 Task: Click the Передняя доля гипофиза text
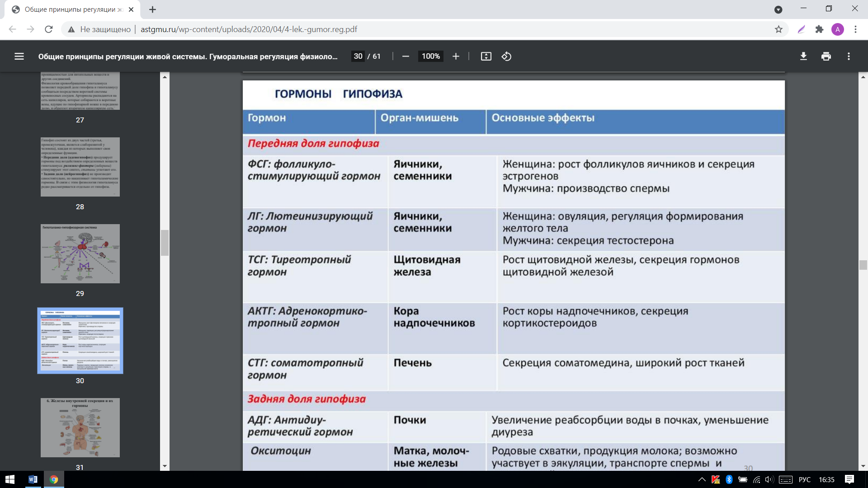[x=313, y=144]
